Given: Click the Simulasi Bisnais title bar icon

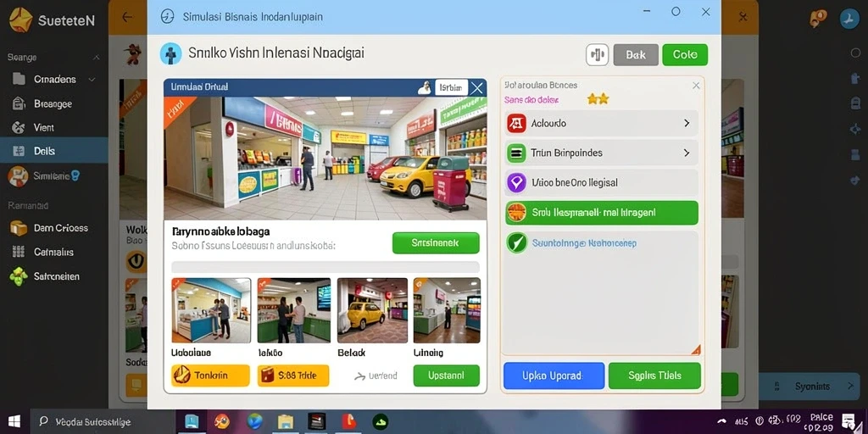Looking at the screenshot, I should (167, 17).
